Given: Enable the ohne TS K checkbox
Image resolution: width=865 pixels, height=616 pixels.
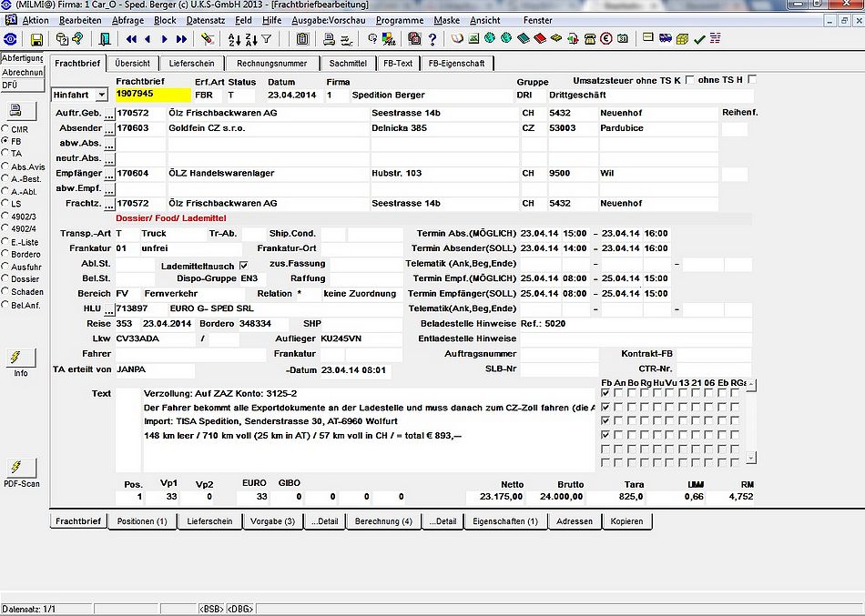Looking at the screenshot, I should point(689,80).
